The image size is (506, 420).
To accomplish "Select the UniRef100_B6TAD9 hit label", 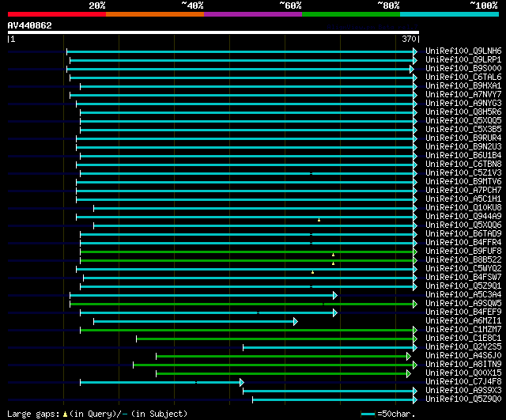I will point(463,234).
